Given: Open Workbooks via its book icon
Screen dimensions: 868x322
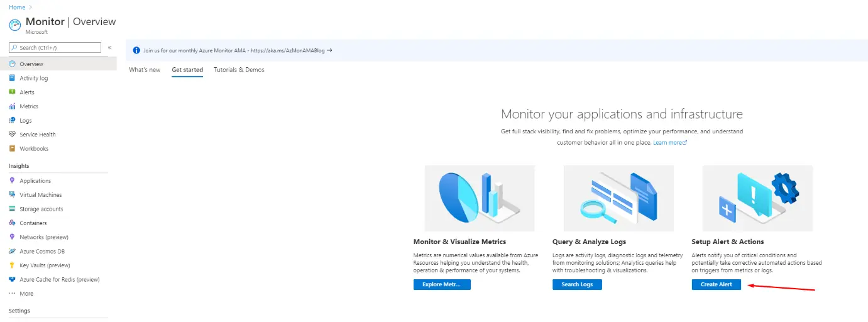Looking at the screenshot, I should click(x=13, y=148).
